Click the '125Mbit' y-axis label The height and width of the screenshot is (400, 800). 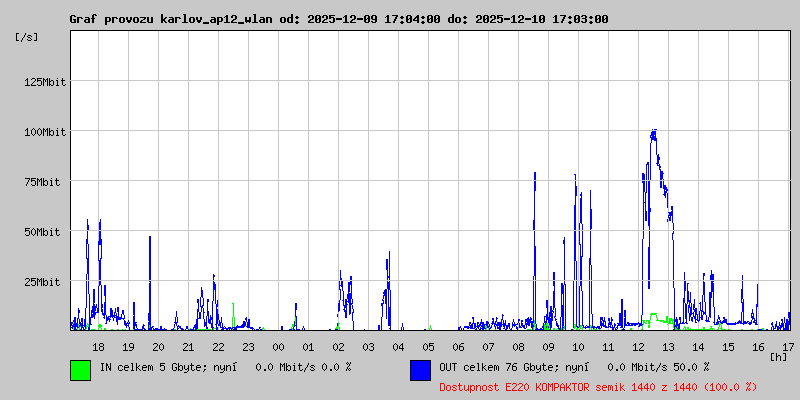point(45,82)
